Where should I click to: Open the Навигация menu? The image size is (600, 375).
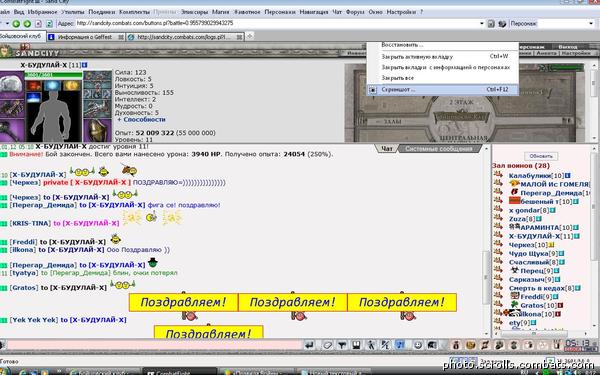click(314, 12)
